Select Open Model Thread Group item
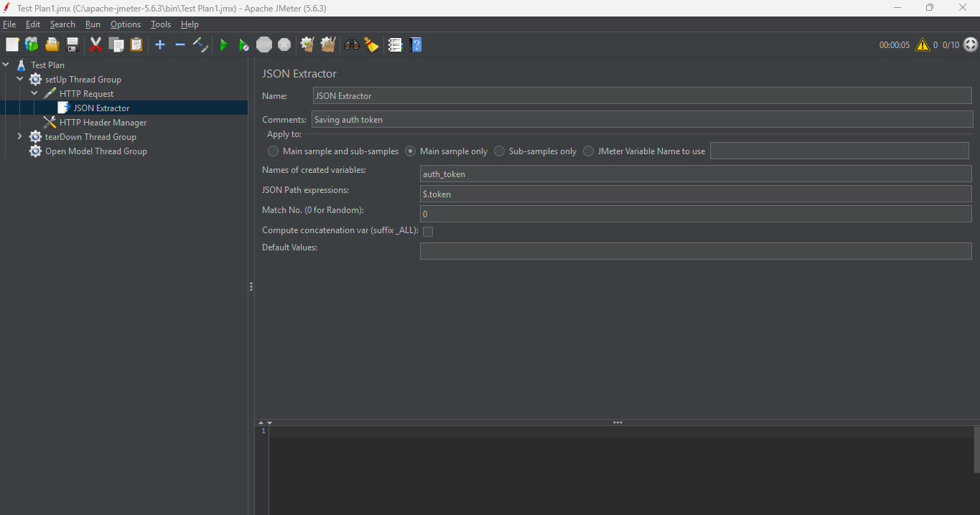 pyautogui.click(x=95, y=151)
